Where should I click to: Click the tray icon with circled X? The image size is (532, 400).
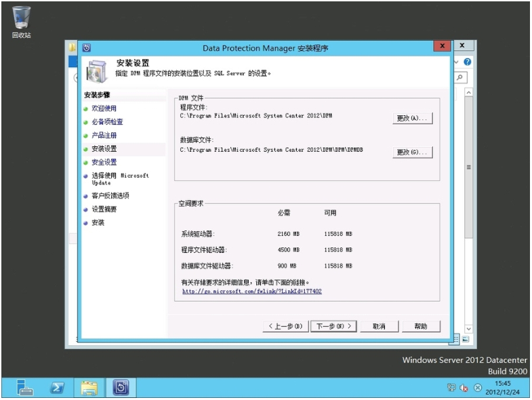point(477,387)
